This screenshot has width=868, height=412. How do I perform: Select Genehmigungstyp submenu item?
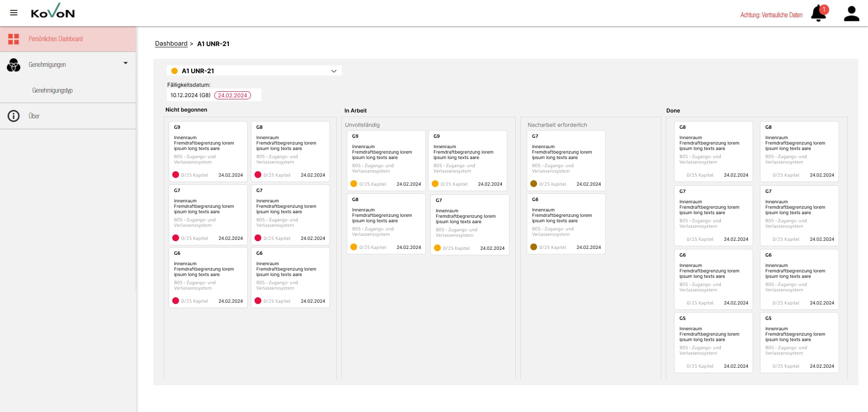point(52,90)
